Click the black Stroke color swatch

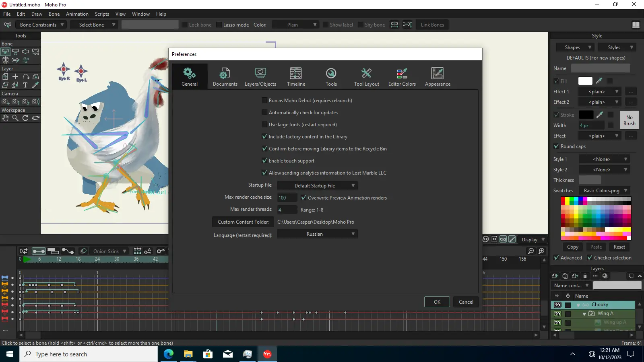pos(586,115)
